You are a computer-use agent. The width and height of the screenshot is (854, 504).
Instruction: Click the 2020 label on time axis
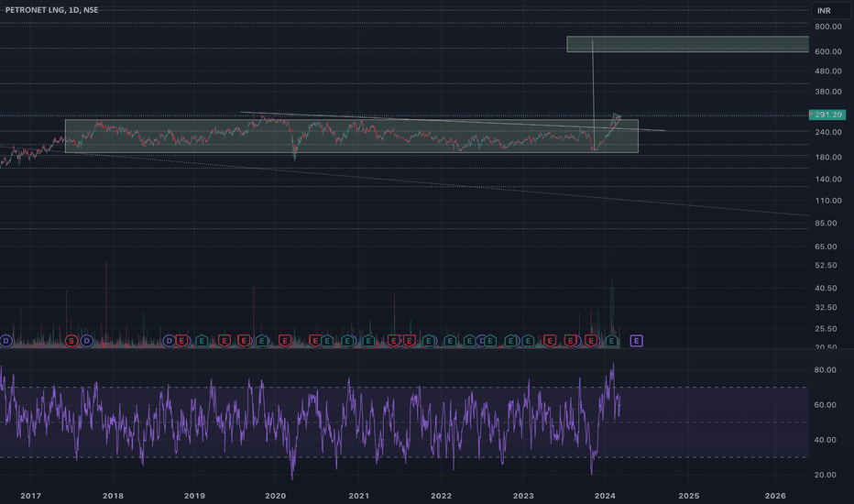click(276, 495)
